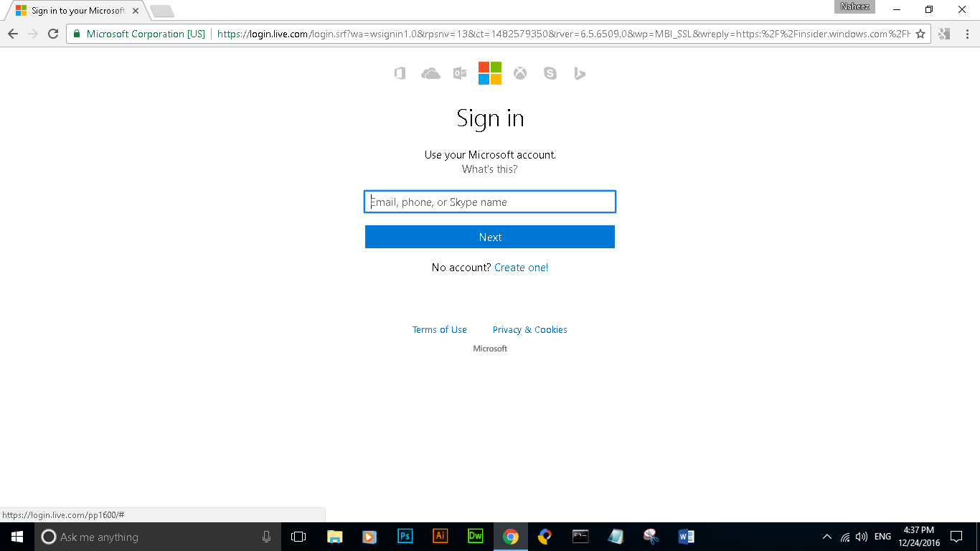Viewport: 980px width, 551px height.
Task: Click the Xbox icon above Sign in
Action: coord(520,73)
